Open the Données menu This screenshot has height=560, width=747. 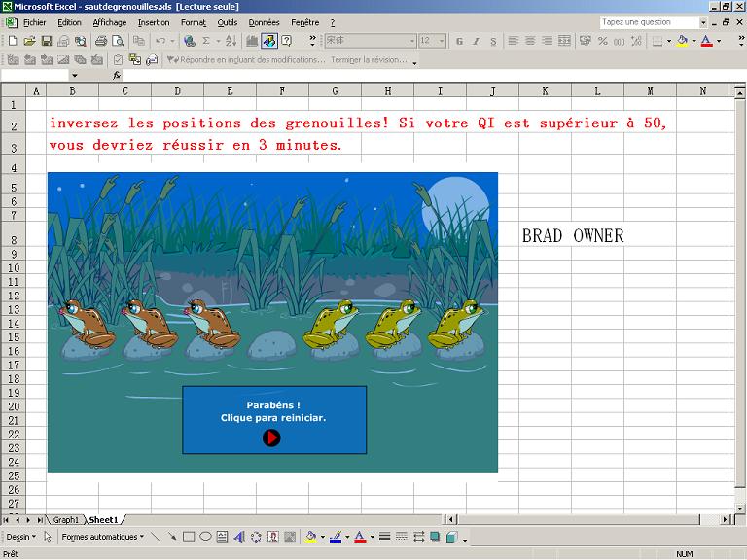coord(263,22)
